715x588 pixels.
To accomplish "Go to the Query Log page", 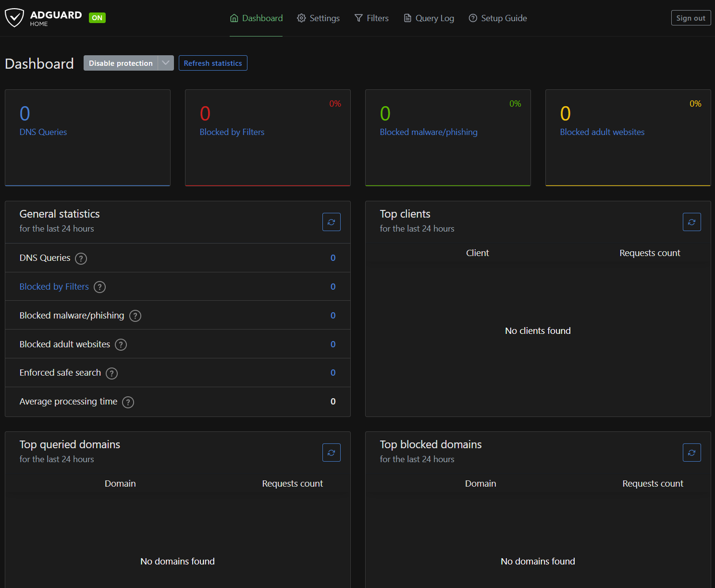I will point(429,18).
